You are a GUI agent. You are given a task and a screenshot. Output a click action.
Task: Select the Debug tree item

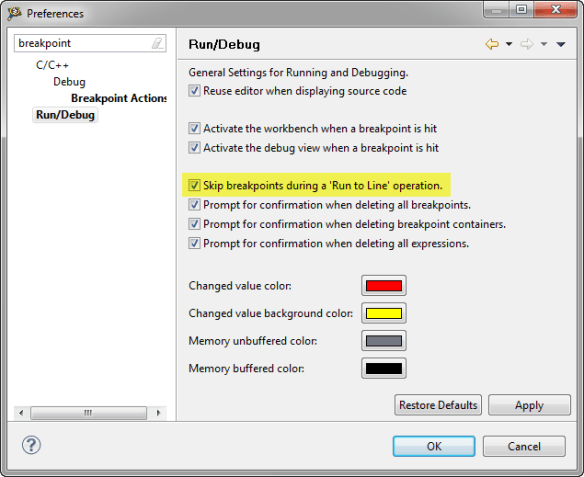(x=69, y=82)
